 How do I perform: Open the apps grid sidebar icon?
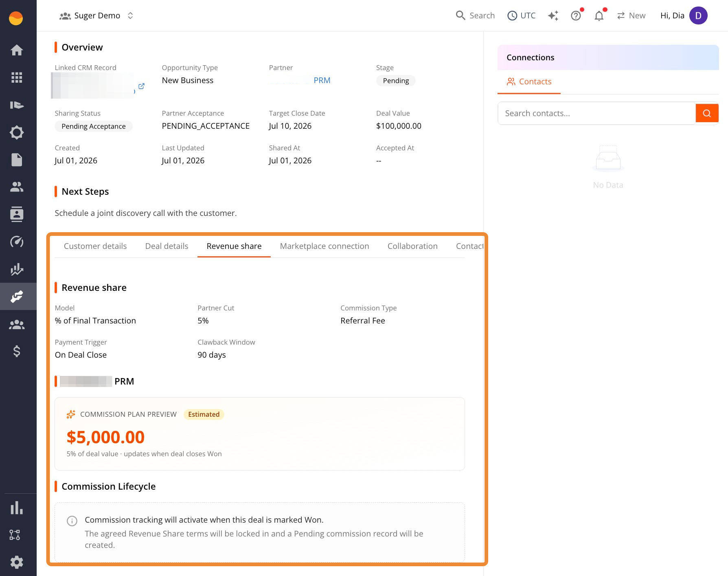(x=17, y=77)
